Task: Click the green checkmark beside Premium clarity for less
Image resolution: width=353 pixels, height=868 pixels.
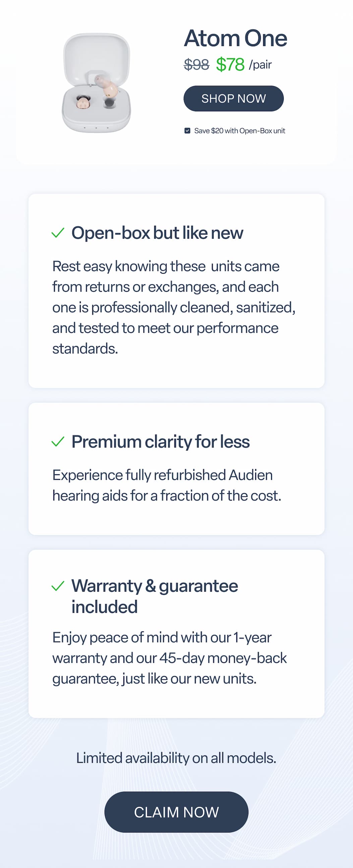Action: click(58, 442)
